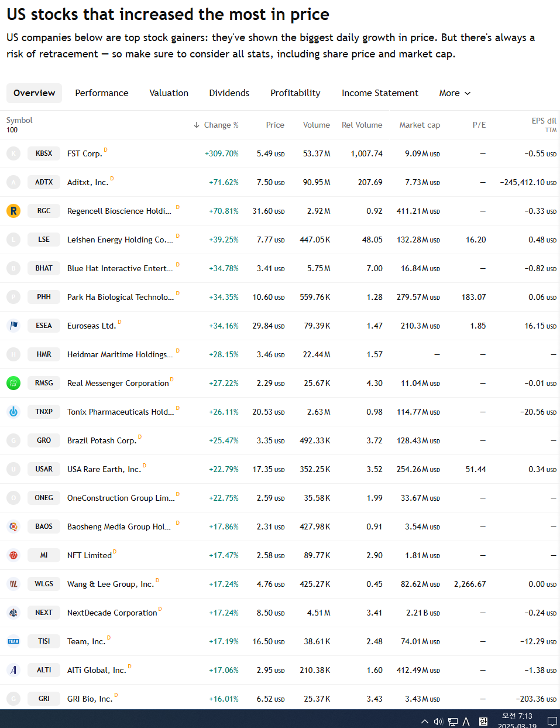Click the Euroseas flag logo icon
This screenshot has height=728, width=560.
(x=13, y=326)
